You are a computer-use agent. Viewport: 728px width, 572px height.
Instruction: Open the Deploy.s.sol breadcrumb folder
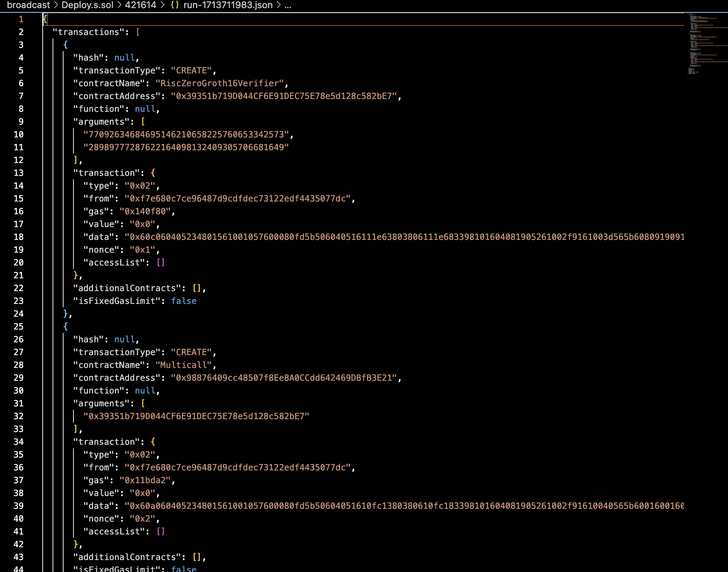(88, 5)
